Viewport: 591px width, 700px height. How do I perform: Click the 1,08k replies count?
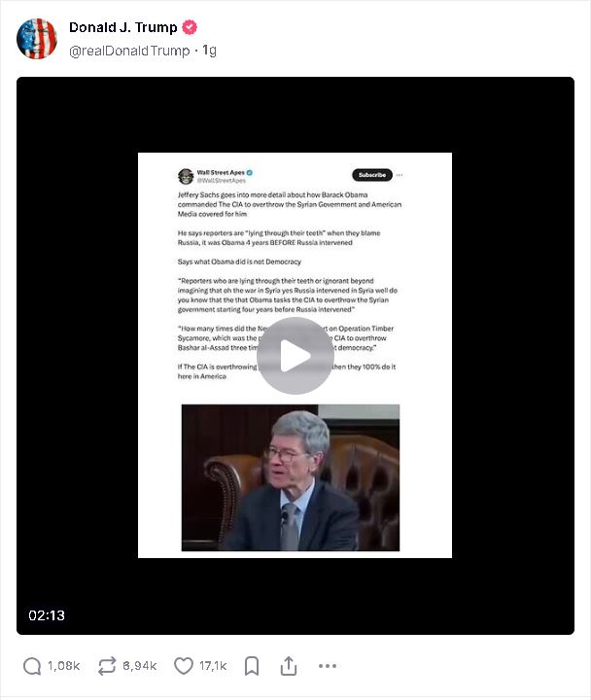click(x=63, y=666)
